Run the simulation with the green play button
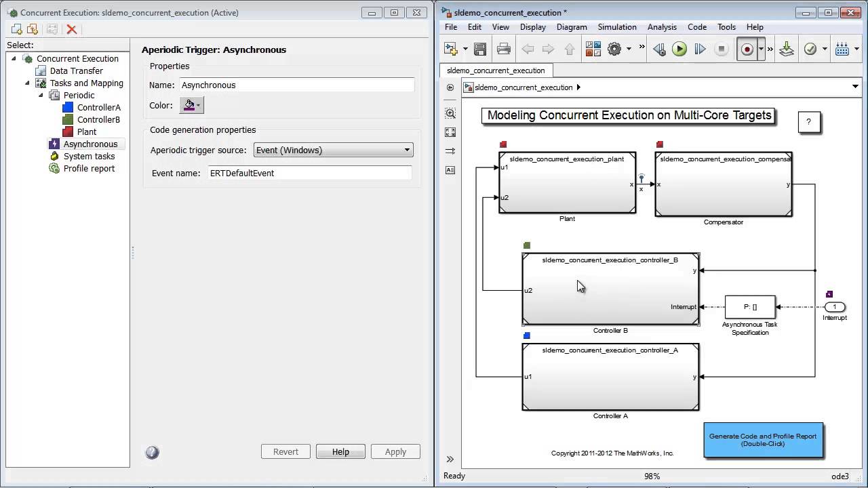 click(x=679, y=49)
